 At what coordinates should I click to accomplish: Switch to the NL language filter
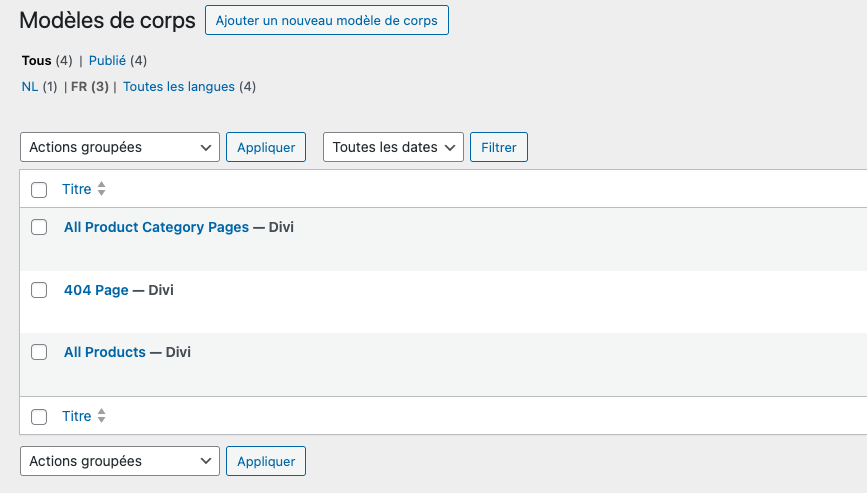[30, 87]
